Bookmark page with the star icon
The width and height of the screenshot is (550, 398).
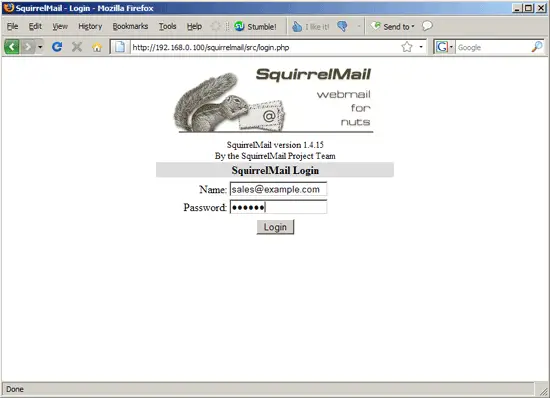407,47
